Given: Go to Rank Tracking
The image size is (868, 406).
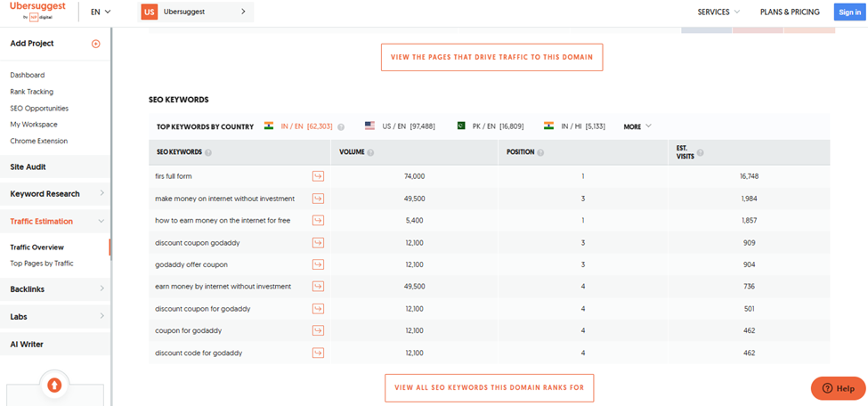Looking at the screenshot, I should 31,92.
